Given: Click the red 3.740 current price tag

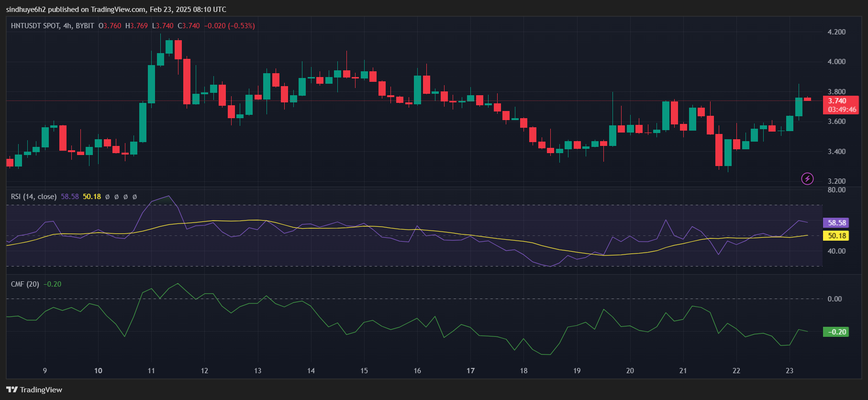Looking at the screenshot, I should (x=837, y=101).
